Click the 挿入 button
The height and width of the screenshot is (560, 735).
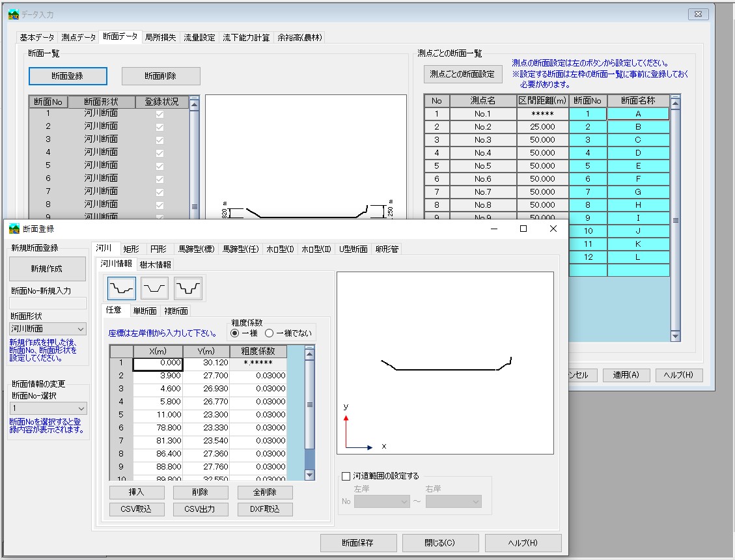[x=137, y=492]
